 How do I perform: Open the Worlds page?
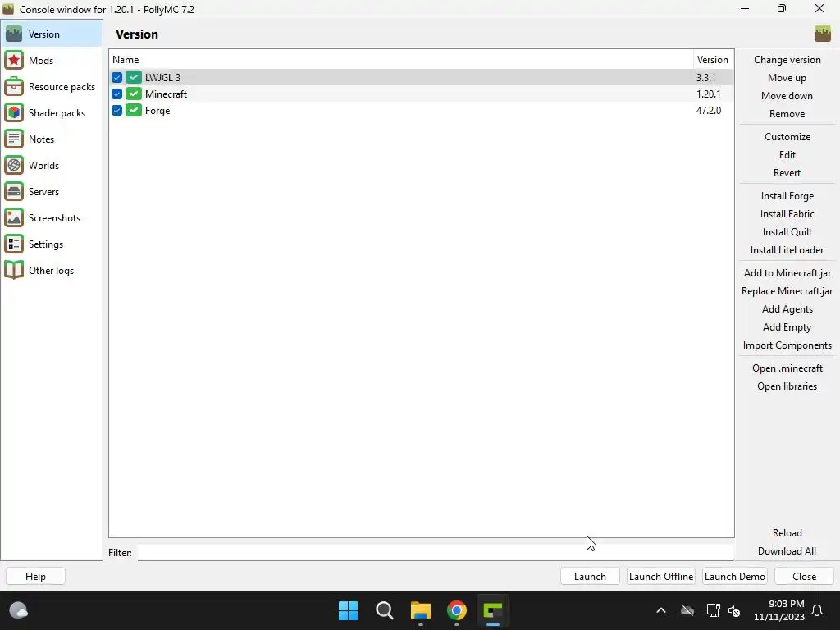[52, 165]
